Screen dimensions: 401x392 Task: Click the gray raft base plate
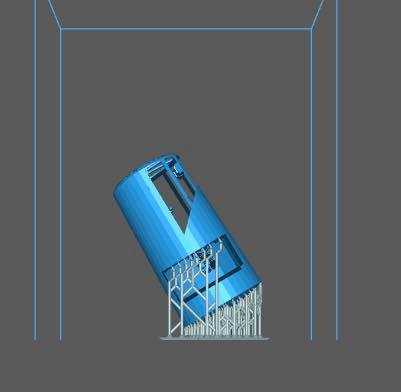pyautogui.click(x=215, y=338)
